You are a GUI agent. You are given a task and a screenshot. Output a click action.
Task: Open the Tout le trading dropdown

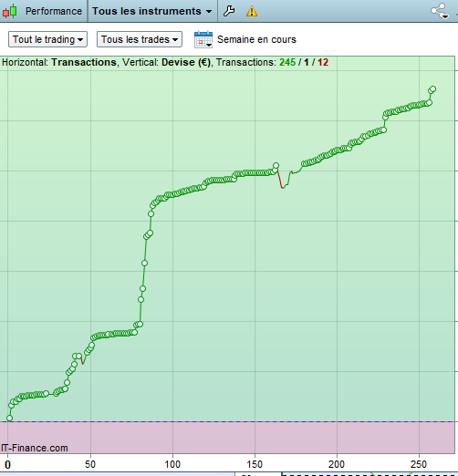(x=47, y=39)
